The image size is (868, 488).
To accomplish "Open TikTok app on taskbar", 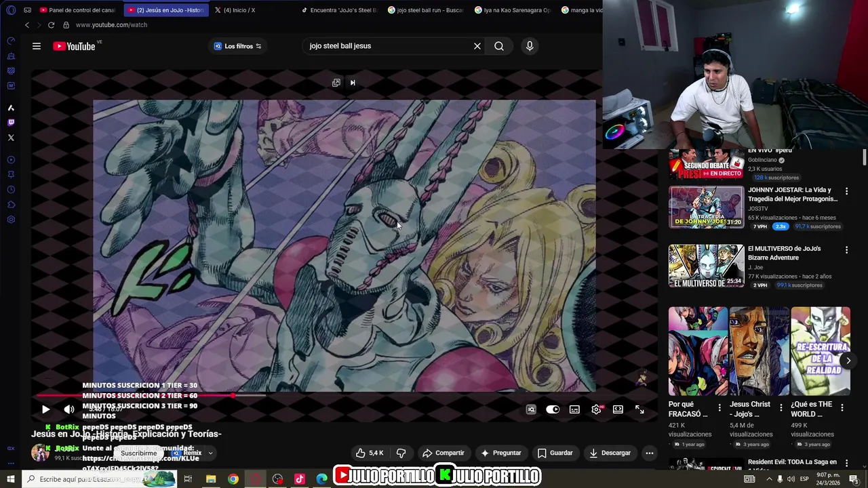I will 300,479.
